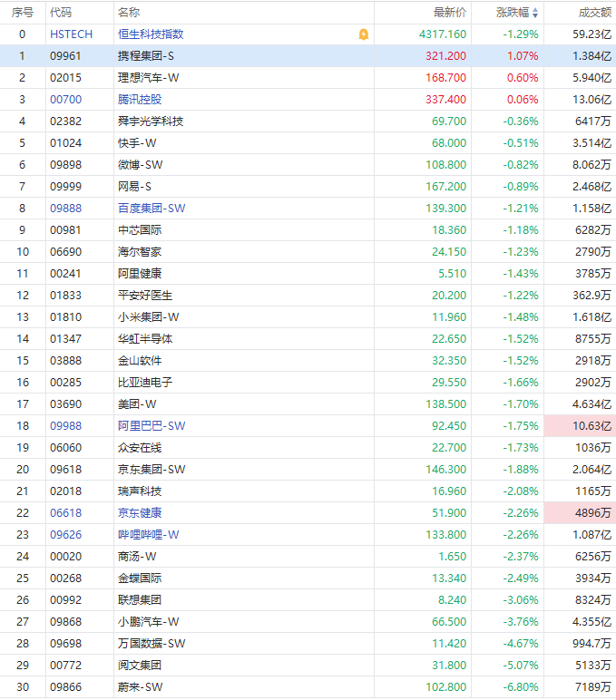This screenshot has height=700, width=616.
Task: Select the 小鹏汽车-W row
Action: tap(308, 622)
